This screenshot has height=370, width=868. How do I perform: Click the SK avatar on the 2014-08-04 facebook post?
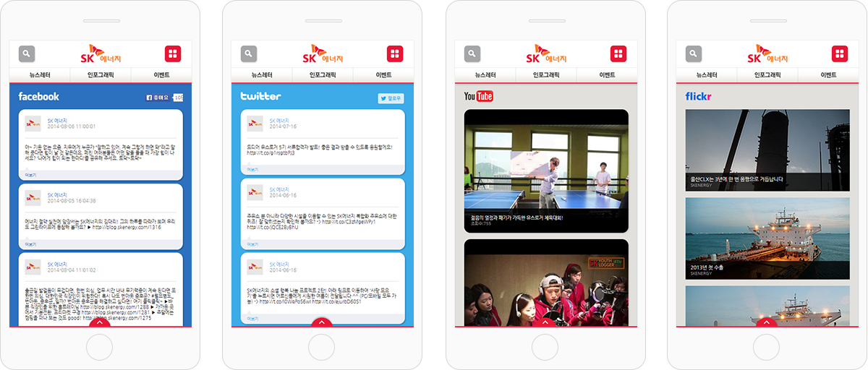(33, 267)
